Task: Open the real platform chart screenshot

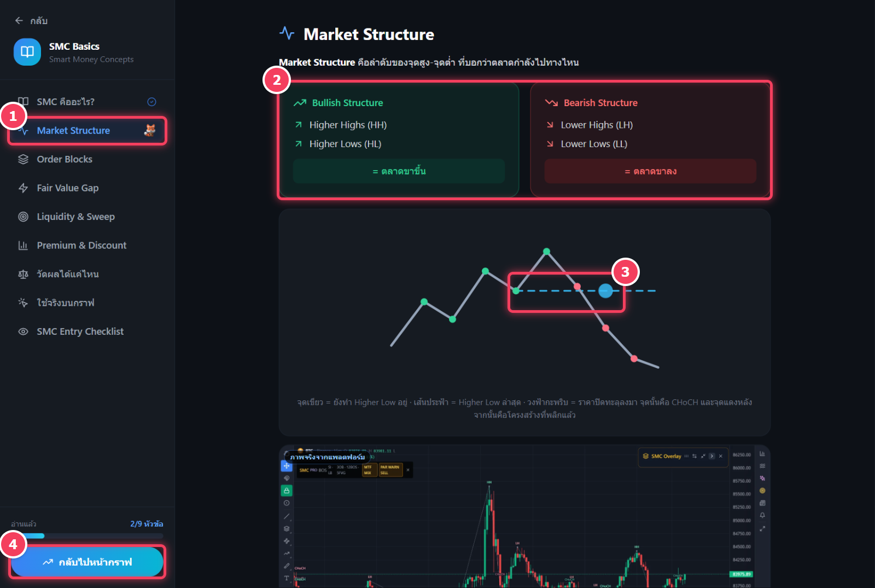Action: tap(524, 517)
